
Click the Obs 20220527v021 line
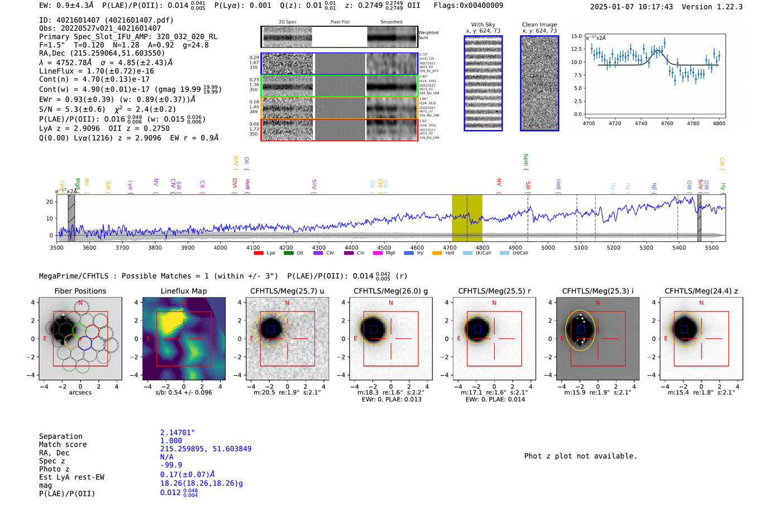click(100, 28)
